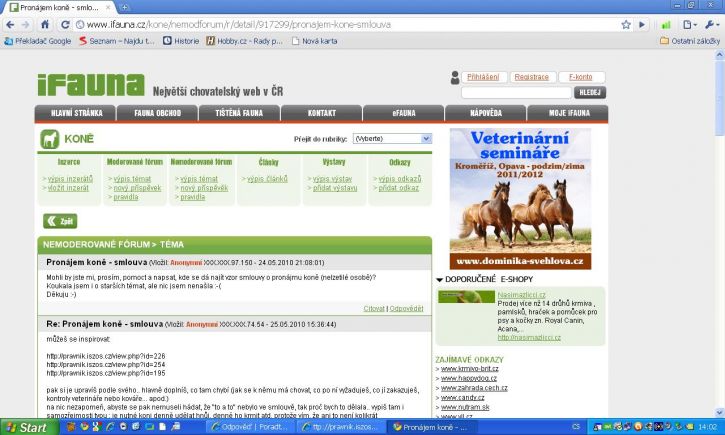This screenshot has width=725, height=435.
Task: Bookmark this page with the star icon
Action: 626,25
